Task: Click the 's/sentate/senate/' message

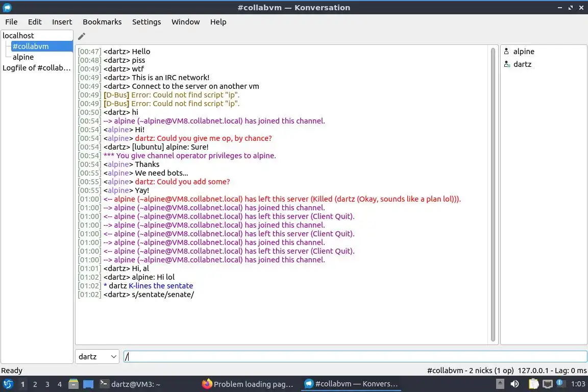Action: (163, 294)
